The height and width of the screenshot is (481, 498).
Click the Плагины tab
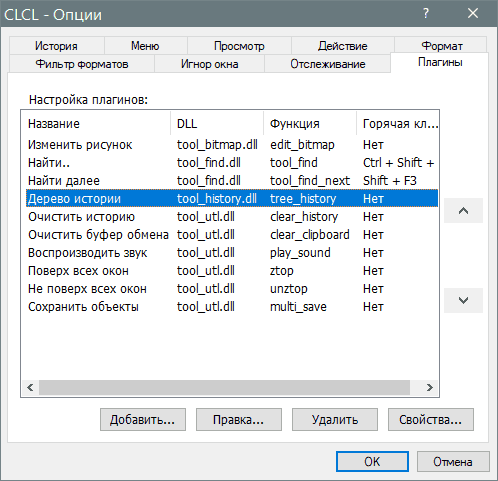(440, 62)
